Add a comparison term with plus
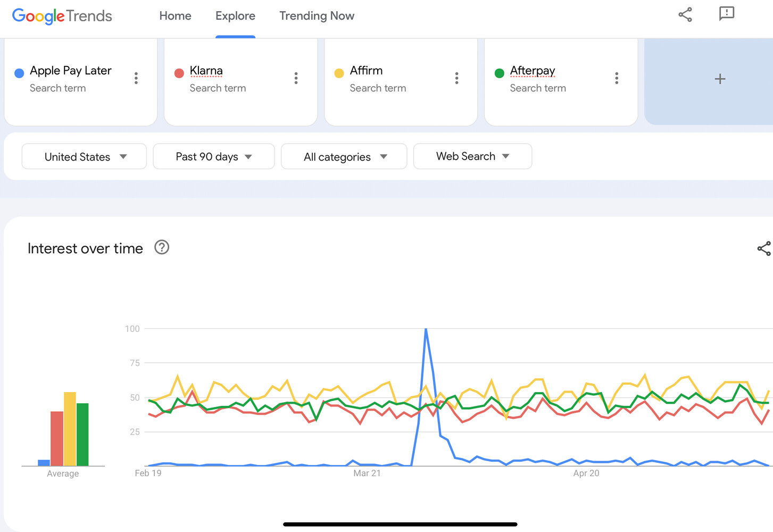 click(720, 79)
